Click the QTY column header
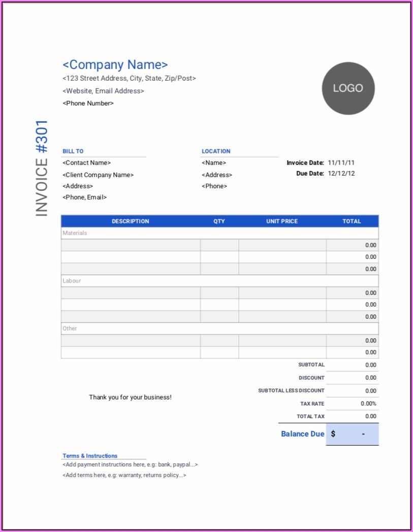The height and width of the screenshot is (532, 413). pyautogui.click(x=218, y=221)
